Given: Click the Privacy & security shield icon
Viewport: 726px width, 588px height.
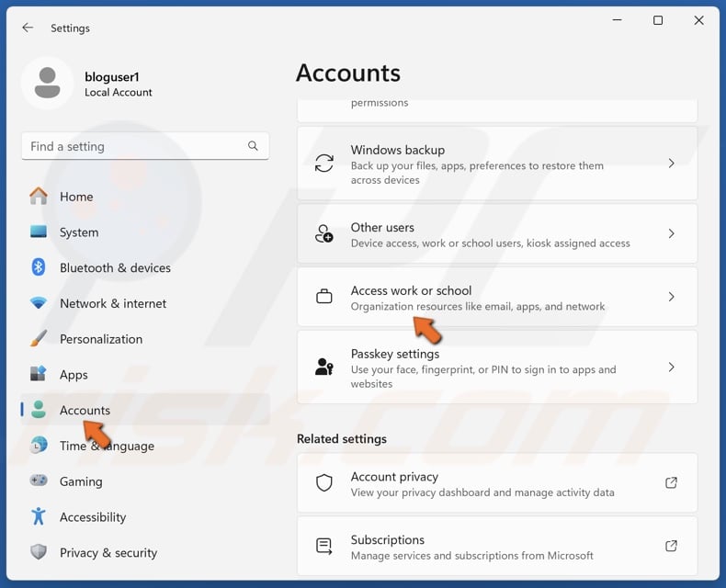Looking at the screenshot, I should (x=39, y=552).
